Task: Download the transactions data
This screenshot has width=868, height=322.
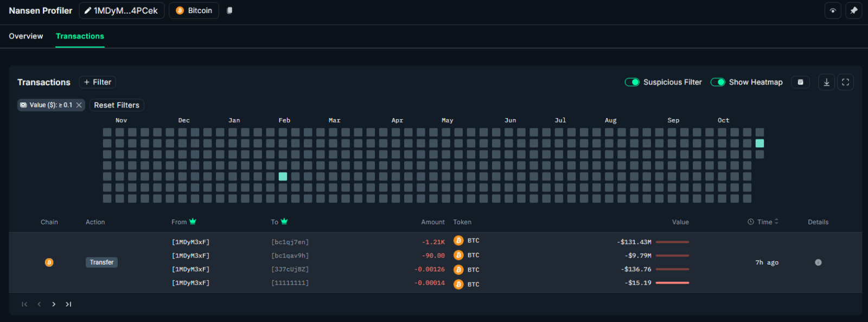Action: 826,82
